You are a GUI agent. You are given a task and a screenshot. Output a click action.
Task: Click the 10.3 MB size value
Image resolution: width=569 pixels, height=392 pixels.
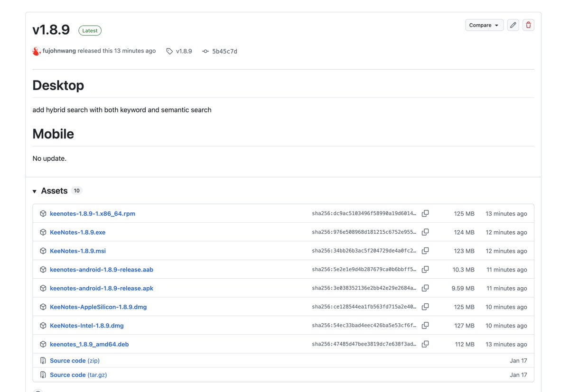[463, 270]
